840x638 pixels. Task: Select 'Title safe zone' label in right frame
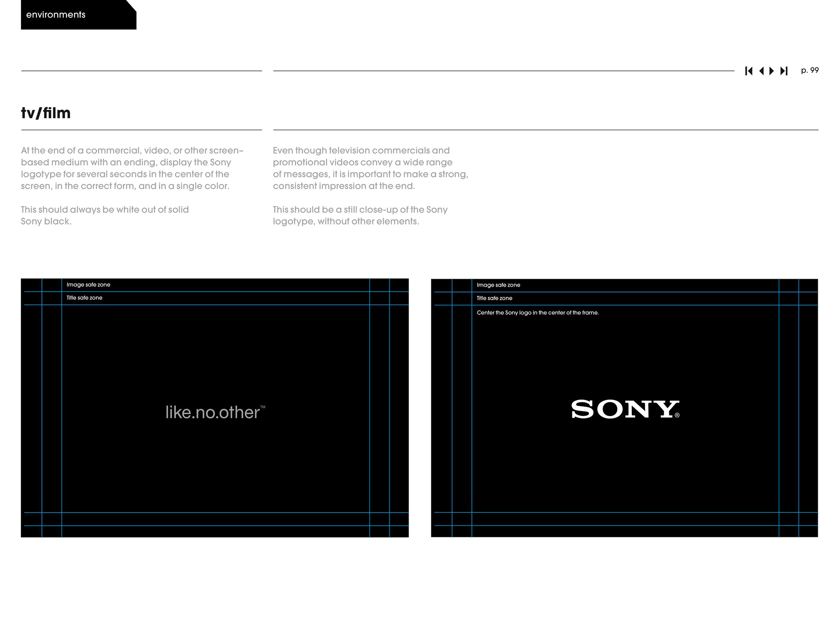pos(494,298)
